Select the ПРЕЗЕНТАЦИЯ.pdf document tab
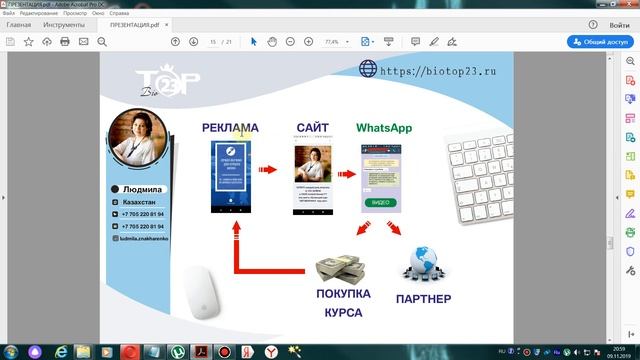 pos(134,25)
